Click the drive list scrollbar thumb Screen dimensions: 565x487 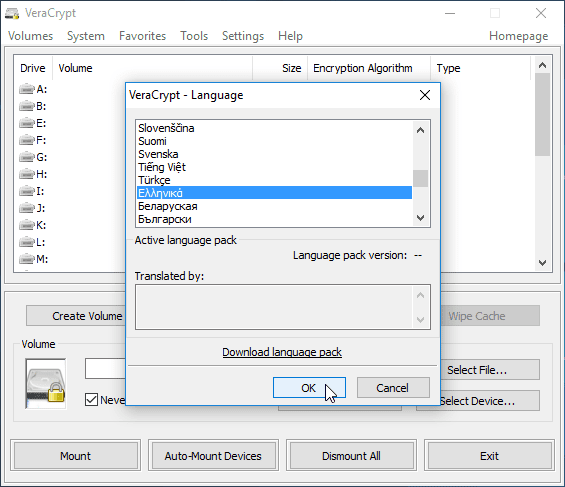tap(542, 115)
